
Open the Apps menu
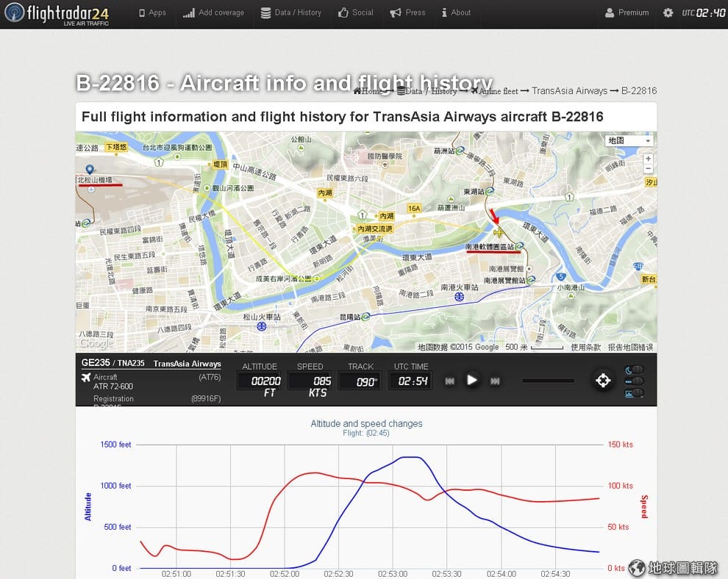(x=152, y=13)
